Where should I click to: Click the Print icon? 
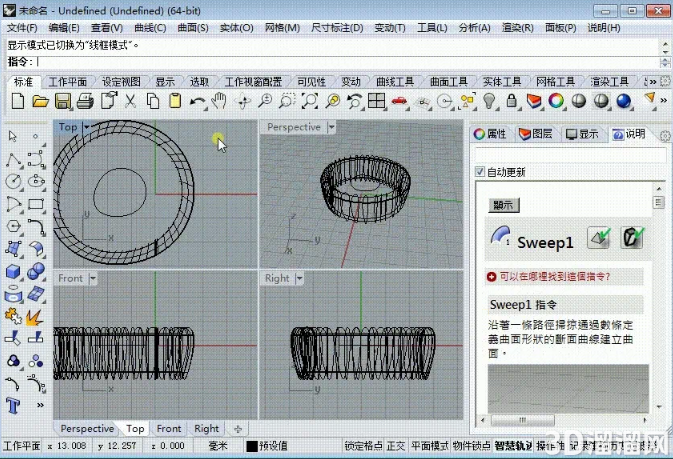click(85, 101)
